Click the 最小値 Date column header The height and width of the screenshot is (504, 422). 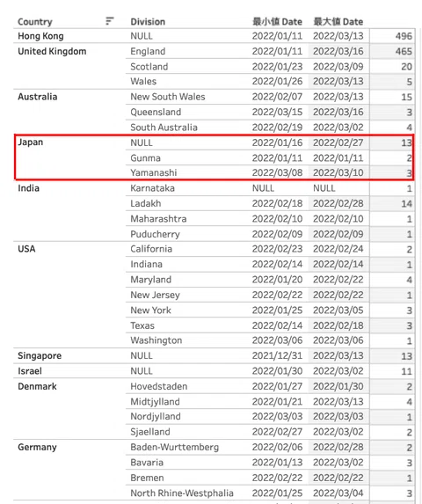coord(277,22)
